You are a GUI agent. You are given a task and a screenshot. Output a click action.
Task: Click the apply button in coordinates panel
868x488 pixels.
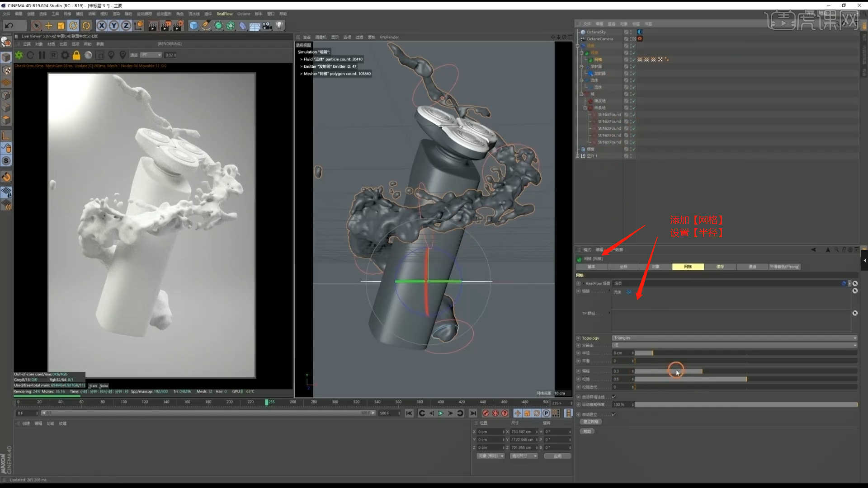click(x=558, y=456)
